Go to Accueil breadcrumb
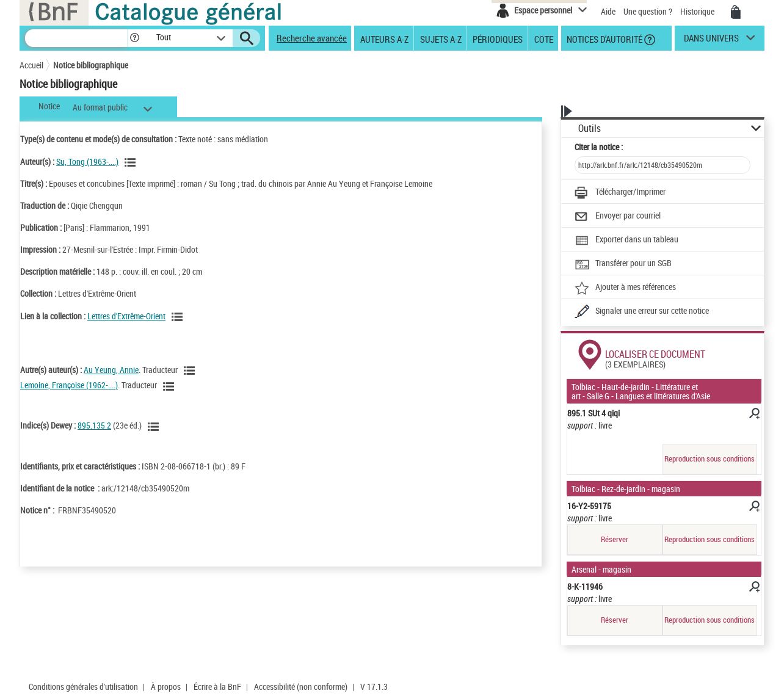This screenshot has height=699, width=784. [31, 65]
